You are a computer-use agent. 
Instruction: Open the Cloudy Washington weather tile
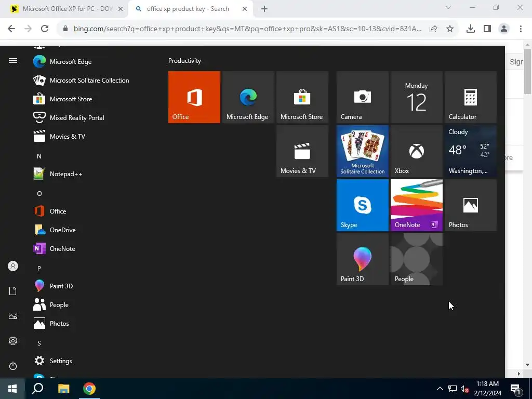pos(471,151)
